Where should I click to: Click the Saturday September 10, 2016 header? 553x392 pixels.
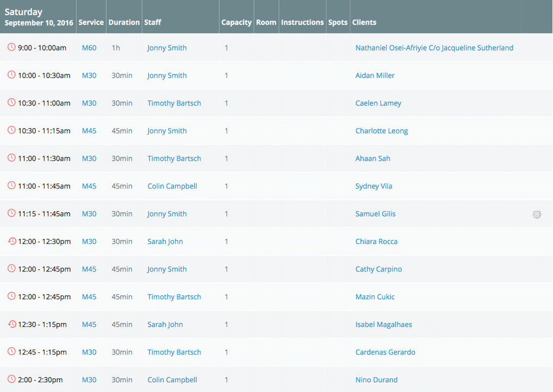click(x=39, y=17)
